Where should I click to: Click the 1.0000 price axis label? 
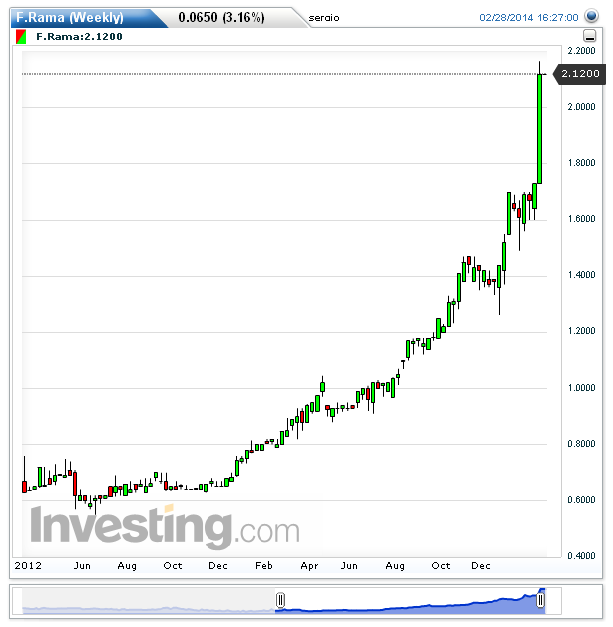(581, 387)
